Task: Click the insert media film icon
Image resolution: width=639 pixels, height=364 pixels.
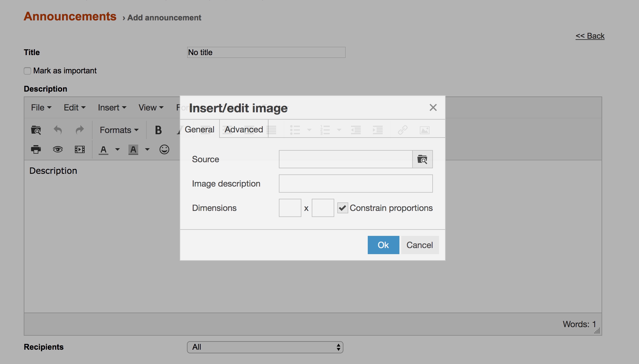Action: point(79,149)
